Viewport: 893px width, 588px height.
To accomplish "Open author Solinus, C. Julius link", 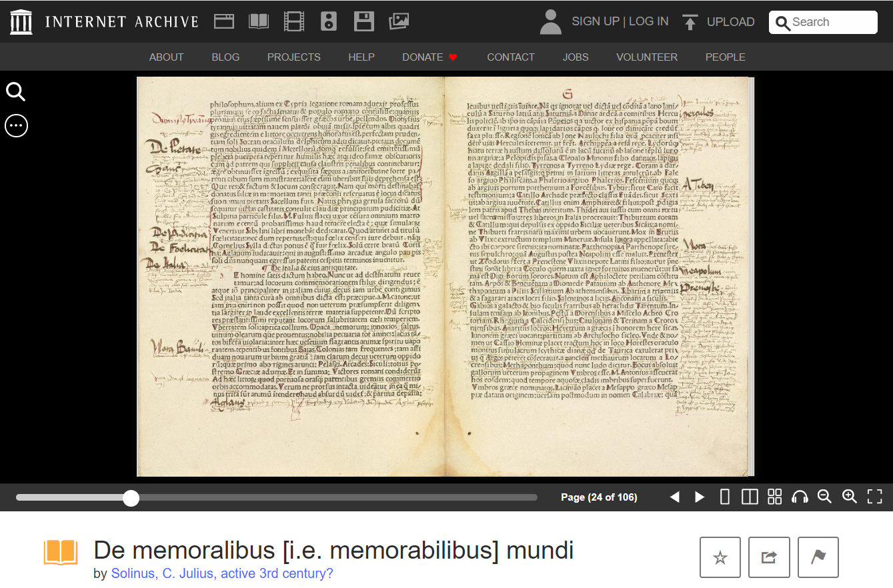I will pos(222,573).
